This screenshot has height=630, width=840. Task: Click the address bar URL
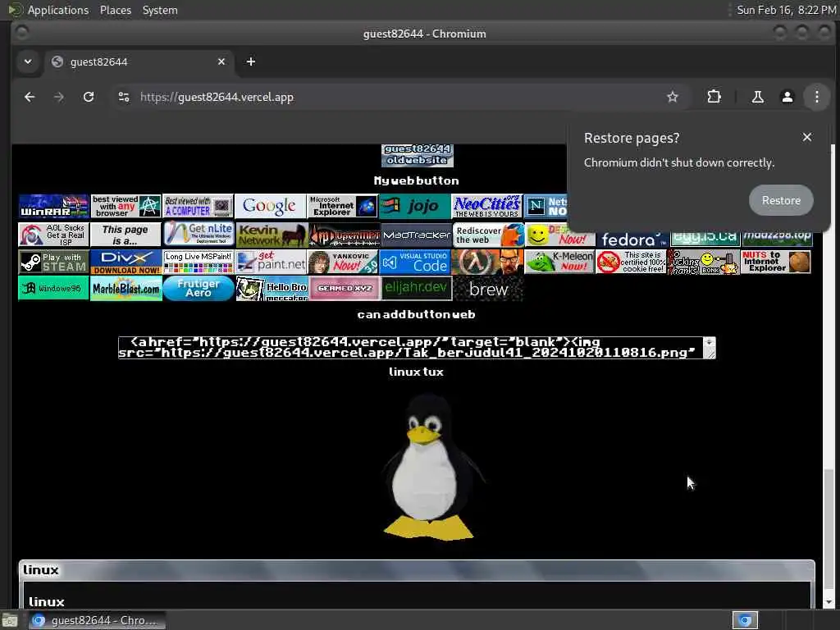click(217, 97)
